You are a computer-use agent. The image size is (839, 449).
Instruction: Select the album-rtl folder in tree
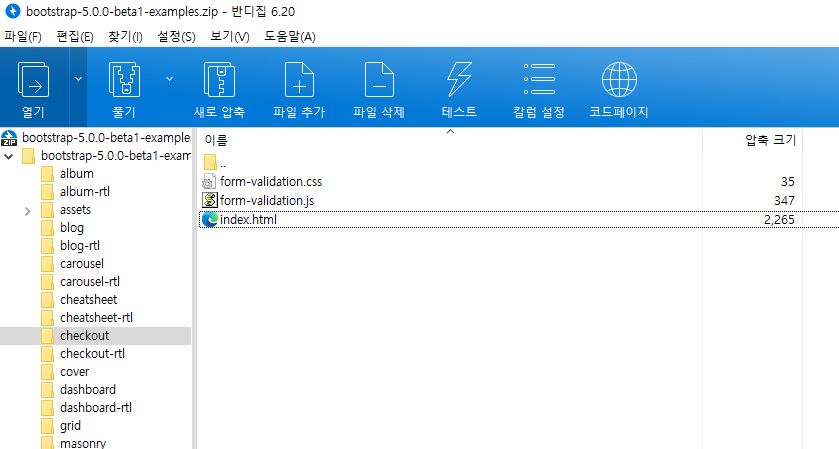point(85,192)
